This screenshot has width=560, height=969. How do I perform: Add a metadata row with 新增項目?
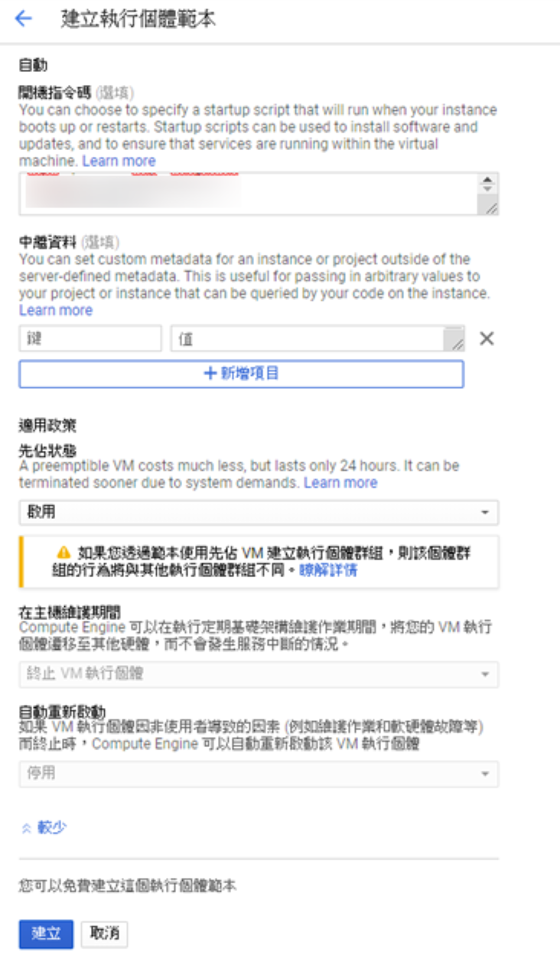click(x=241, y=374)
